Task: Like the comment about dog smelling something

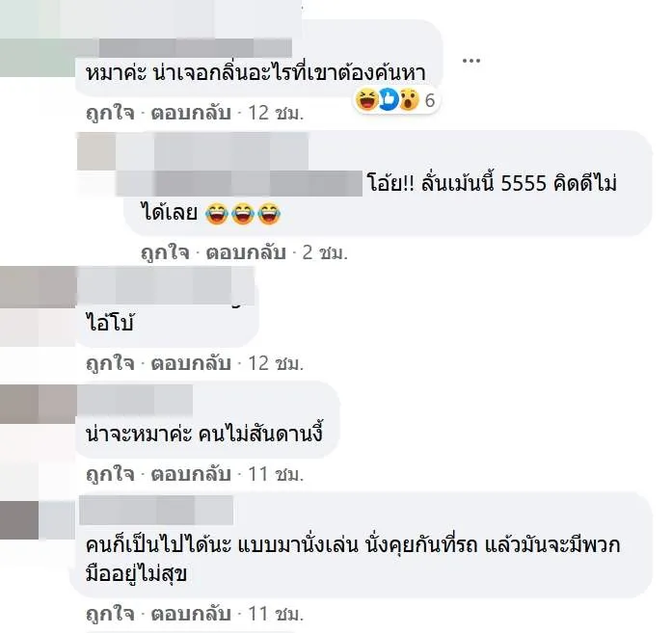Action: pos(110,113)
